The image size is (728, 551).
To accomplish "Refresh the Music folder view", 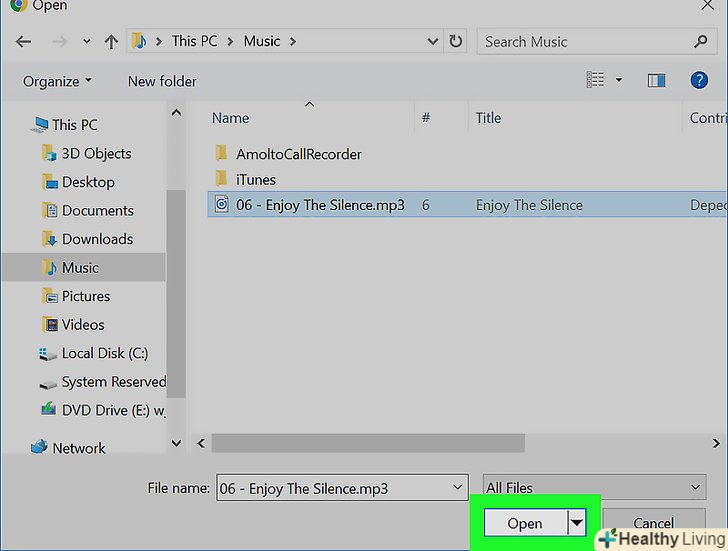I will (x=455, y=41).
